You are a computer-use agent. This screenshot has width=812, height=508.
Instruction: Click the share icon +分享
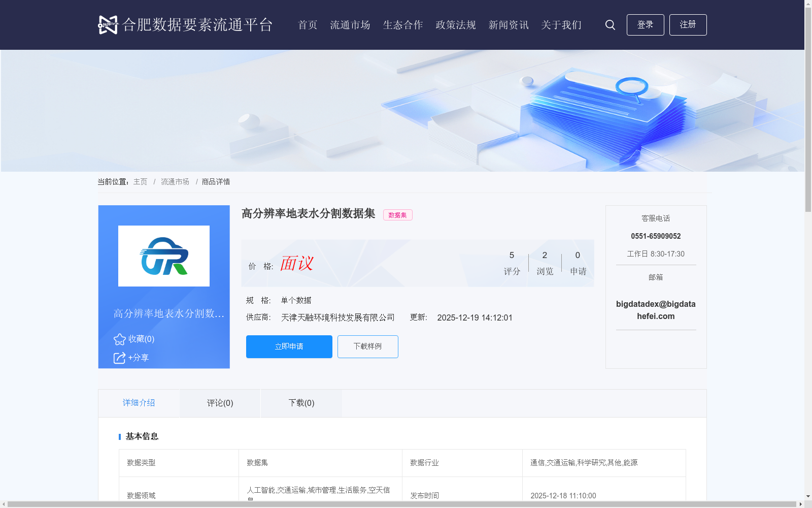click(x=119, y=358)
